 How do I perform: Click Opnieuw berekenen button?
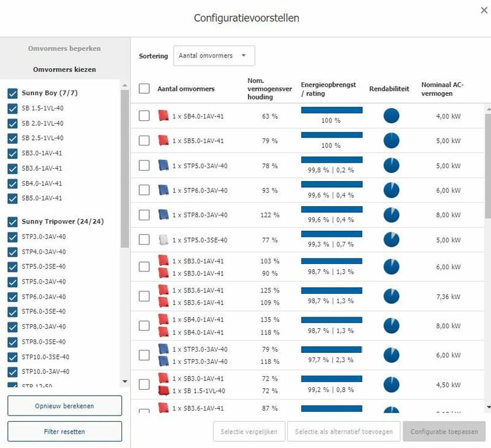(64, 406)
